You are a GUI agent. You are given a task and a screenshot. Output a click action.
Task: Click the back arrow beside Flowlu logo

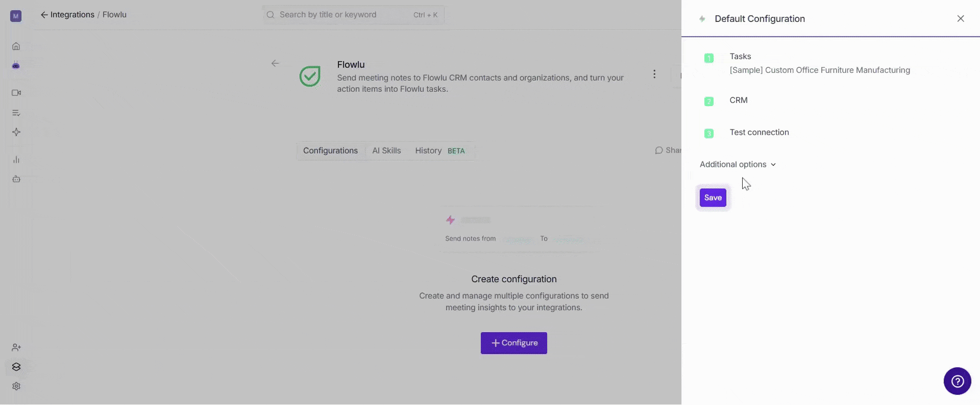pyautogui.click(x=275, y=63)
